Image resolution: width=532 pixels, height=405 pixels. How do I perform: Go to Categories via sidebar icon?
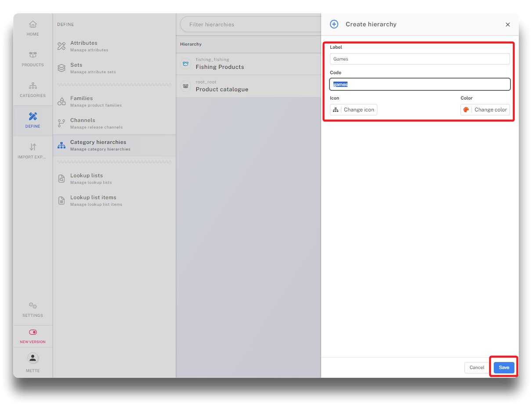[33, 86]
